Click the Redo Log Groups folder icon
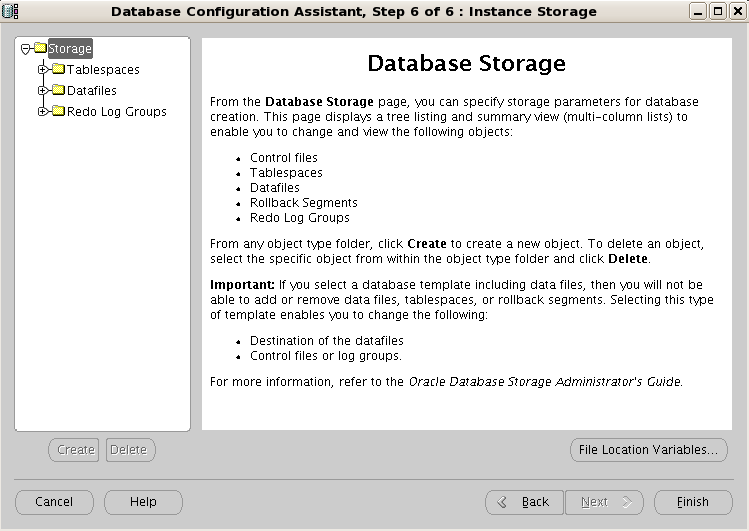The height and width of the screenshot is (531, 749). coord(59,111)
